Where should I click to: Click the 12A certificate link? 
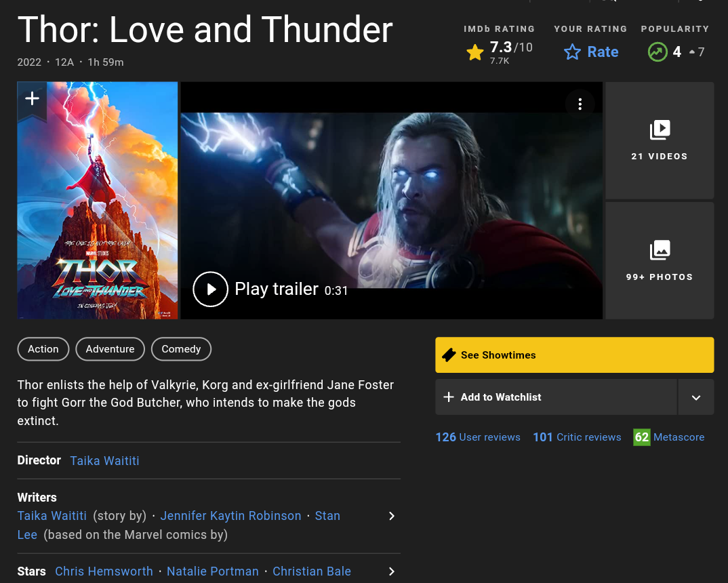(64, 62)
